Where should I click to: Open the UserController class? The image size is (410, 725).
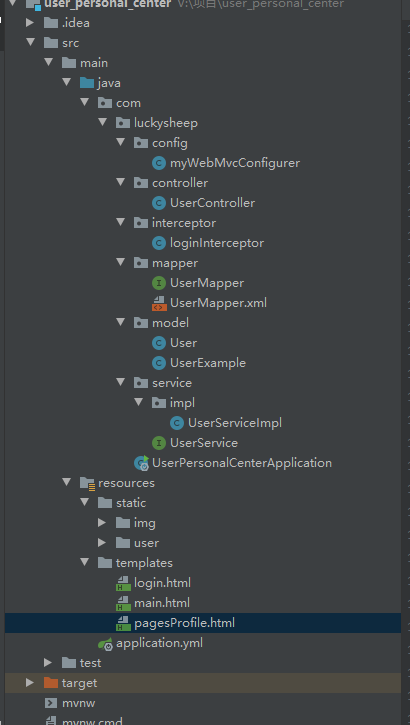click(212, 203)
